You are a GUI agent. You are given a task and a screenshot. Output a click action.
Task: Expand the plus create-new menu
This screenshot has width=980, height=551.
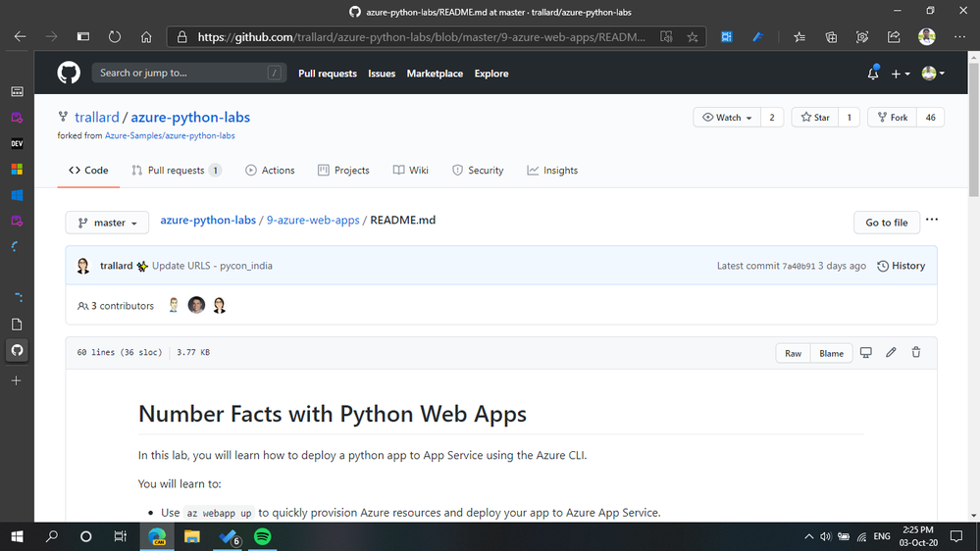click(x=901, y=74)
